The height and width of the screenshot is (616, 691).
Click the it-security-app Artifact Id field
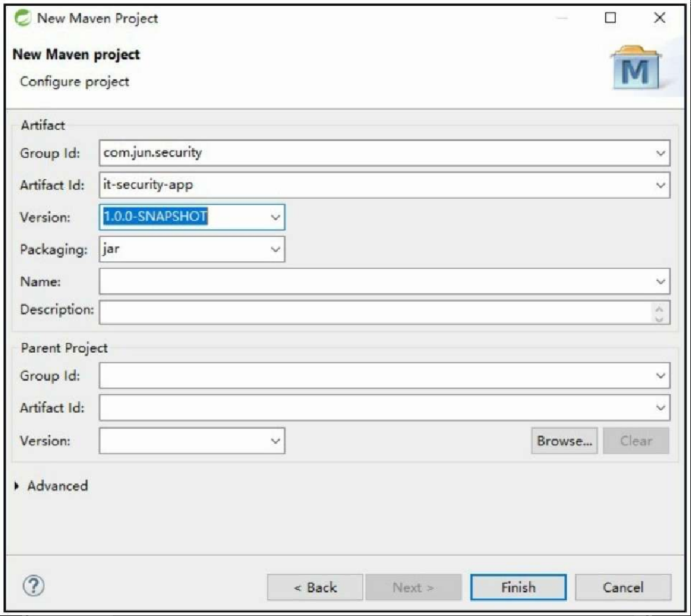click(385, 186)
